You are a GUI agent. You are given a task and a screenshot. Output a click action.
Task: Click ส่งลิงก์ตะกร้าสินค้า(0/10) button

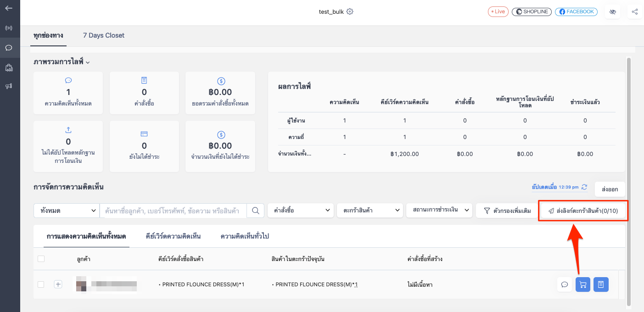(x=583, y=211)
